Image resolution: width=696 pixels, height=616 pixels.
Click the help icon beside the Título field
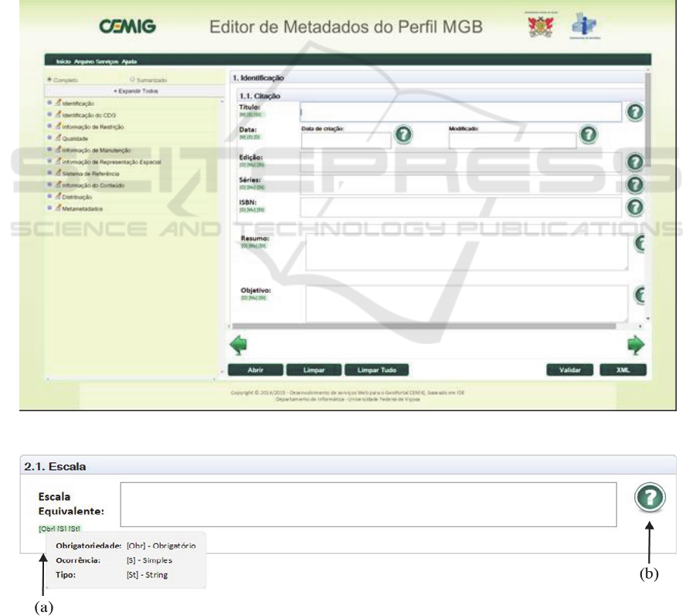634,113
